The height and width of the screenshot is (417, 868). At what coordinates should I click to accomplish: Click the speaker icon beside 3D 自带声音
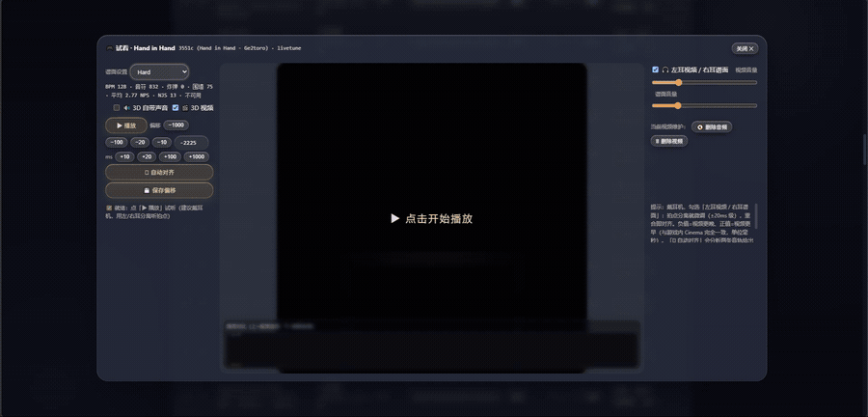(126, 108)
